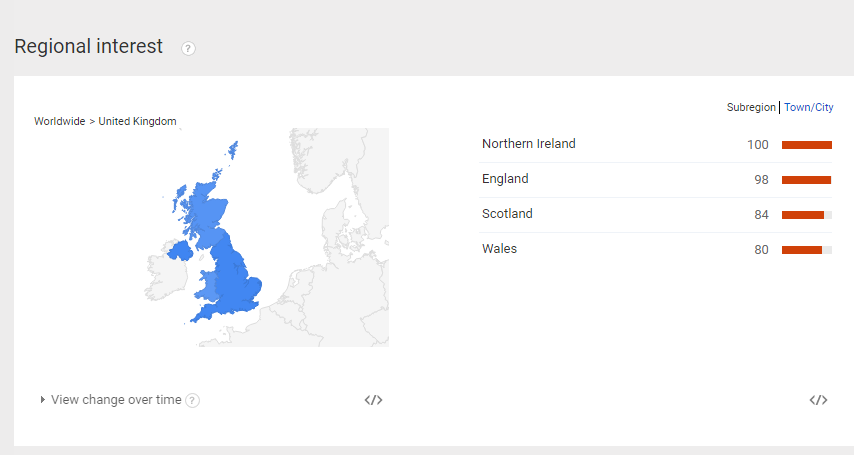This screenshot has width=854, height=455.
Task: Click Worldwide breadcrumb link
Action: point(59,121)
